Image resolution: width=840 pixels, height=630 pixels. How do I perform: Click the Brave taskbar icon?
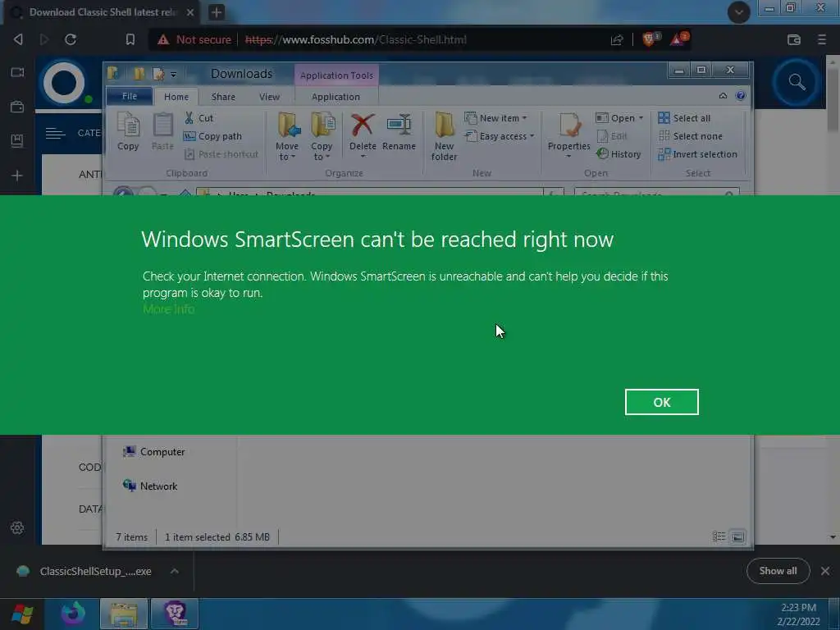click(175, 614)
